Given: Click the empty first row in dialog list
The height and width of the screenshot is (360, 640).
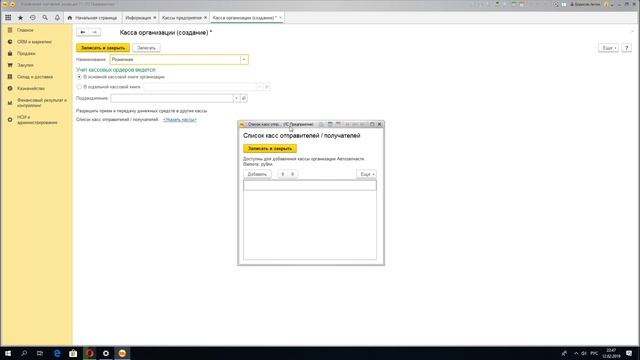Looking at the screenshot, I should pos(310,186).
